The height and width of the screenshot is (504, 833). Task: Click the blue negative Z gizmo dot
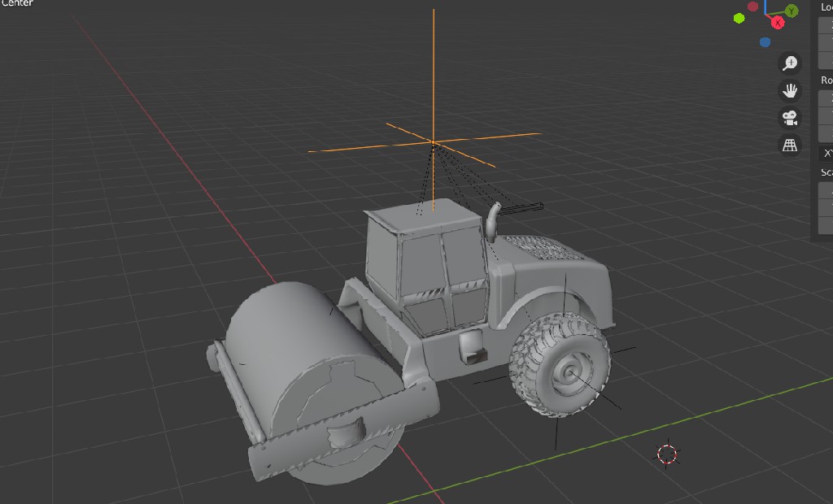pos(765,42)
